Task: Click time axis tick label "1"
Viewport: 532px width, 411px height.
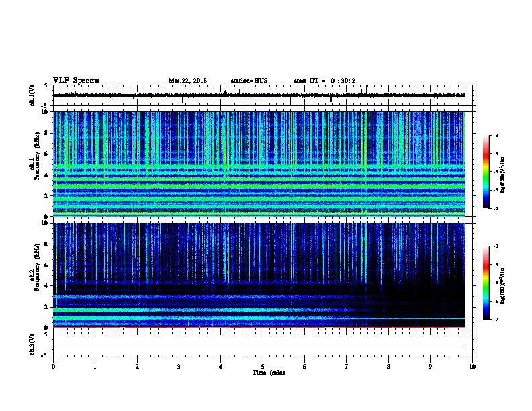Action: tap(95, 367)
